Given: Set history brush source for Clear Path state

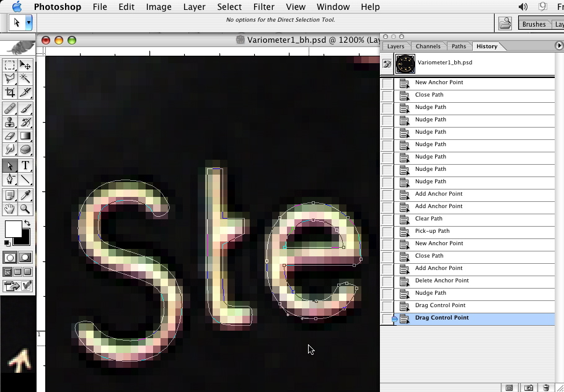Looking at the screenshot, I should [x=387, y=219].
